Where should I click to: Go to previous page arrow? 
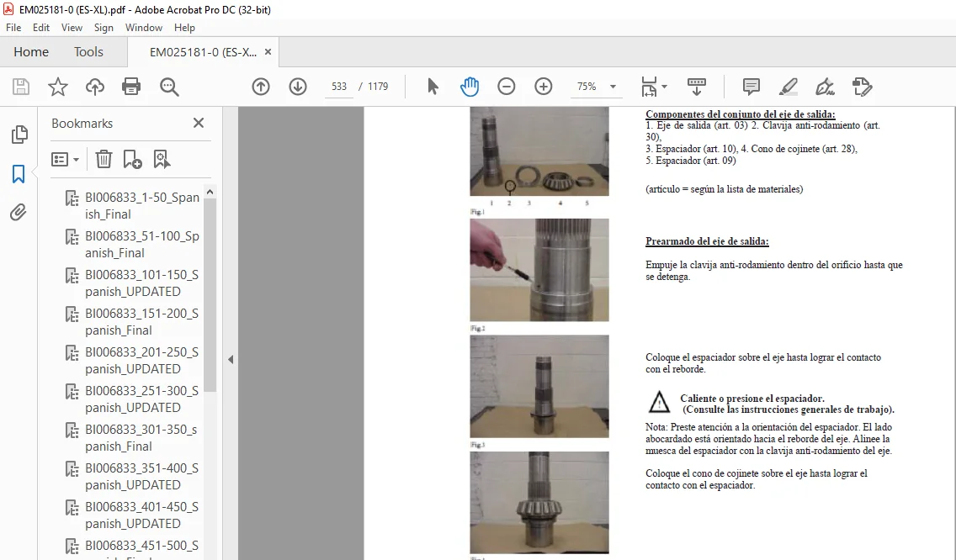coord(261,87)
